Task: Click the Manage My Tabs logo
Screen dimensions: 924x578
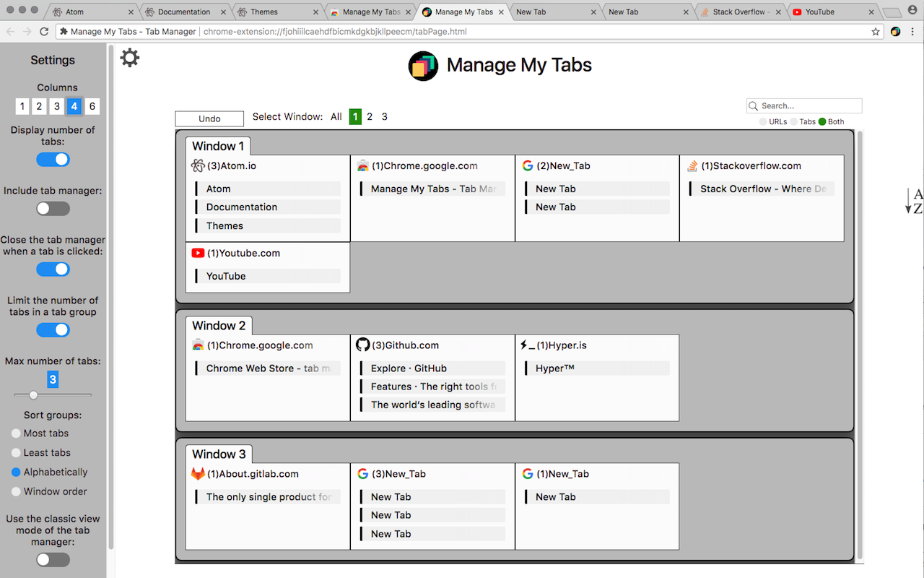Action: 423,66
